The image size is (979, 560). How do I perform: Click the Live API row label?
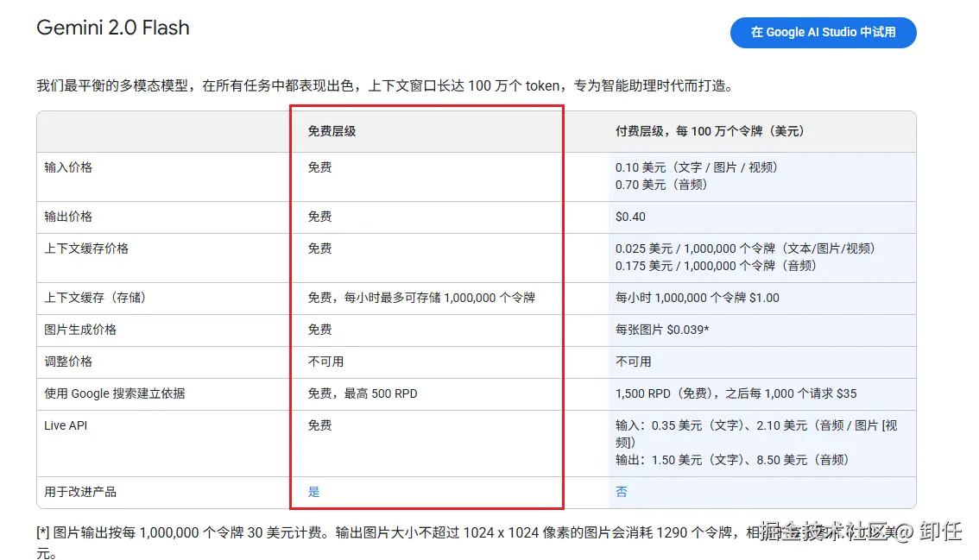pyautogui.click(x=66, y=425)
